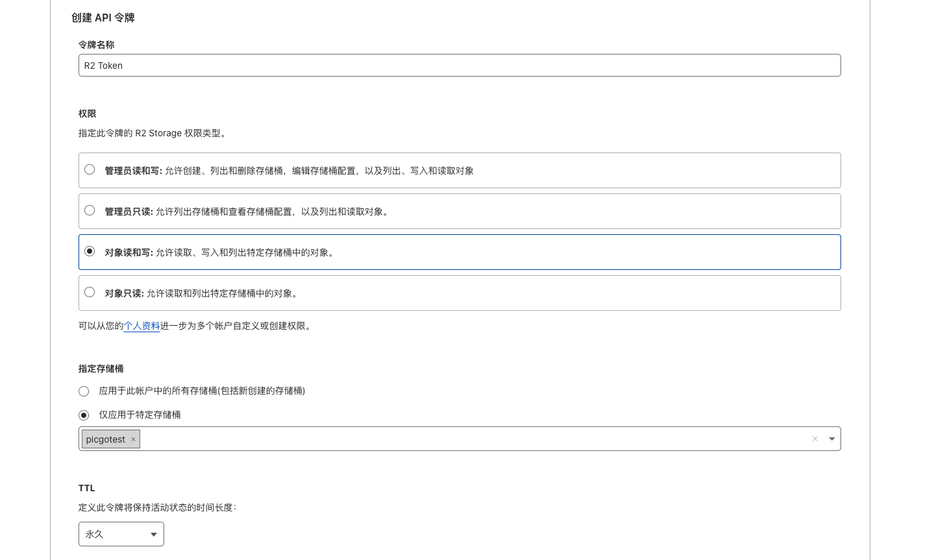Screen dimensions: 932x560
Task: Select 仅应用于特定存储桶 radio option
Action: [84, 415]
